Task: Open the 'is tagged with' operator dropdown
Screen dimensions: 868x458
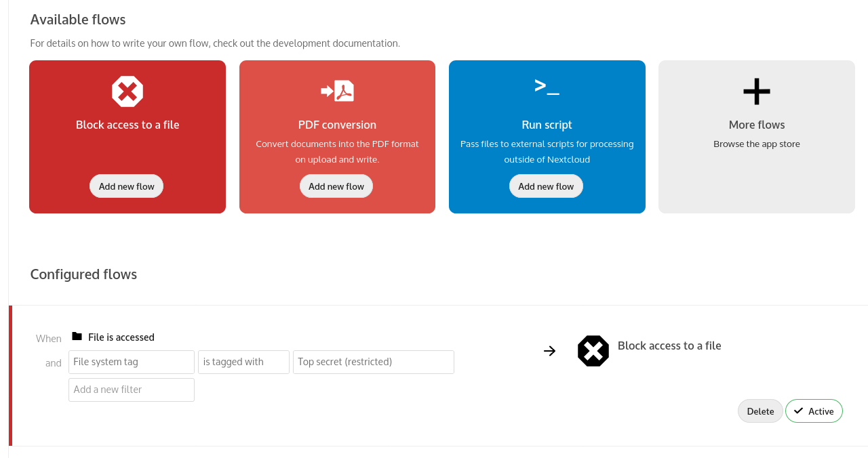Action: 243,362
